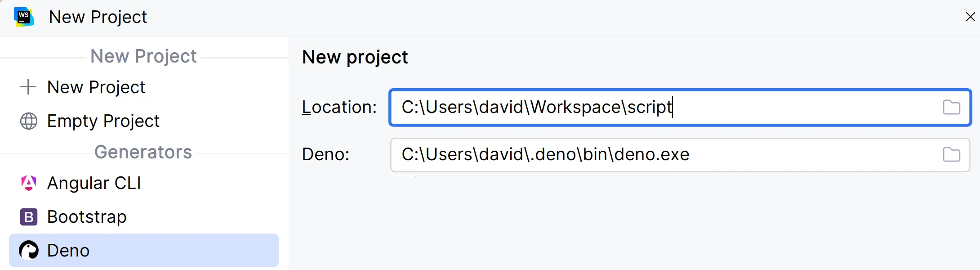Click the WebStorm logo in the title bar

[x=24, y=17]
